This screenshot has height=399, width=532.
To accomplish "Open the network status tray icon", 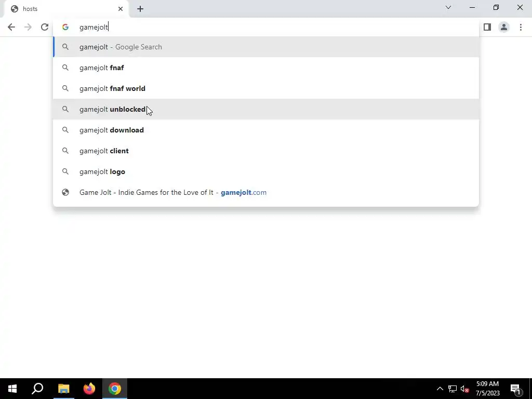I will [453, 389].
